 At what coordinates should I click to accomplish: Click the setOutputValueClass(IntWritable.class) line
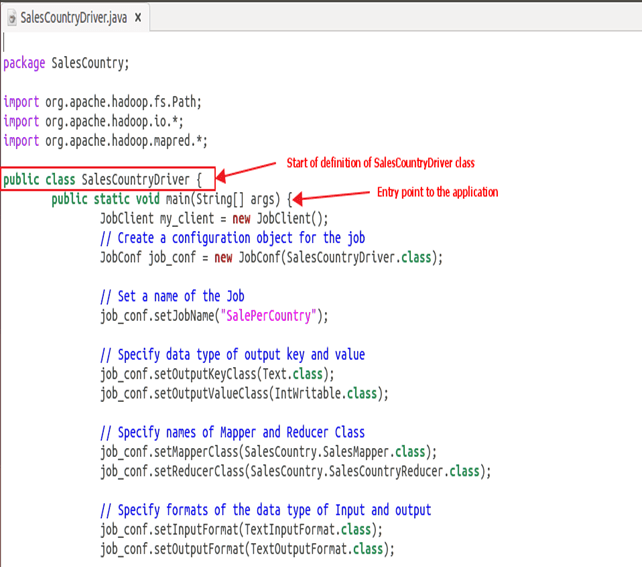click(244, 393)
